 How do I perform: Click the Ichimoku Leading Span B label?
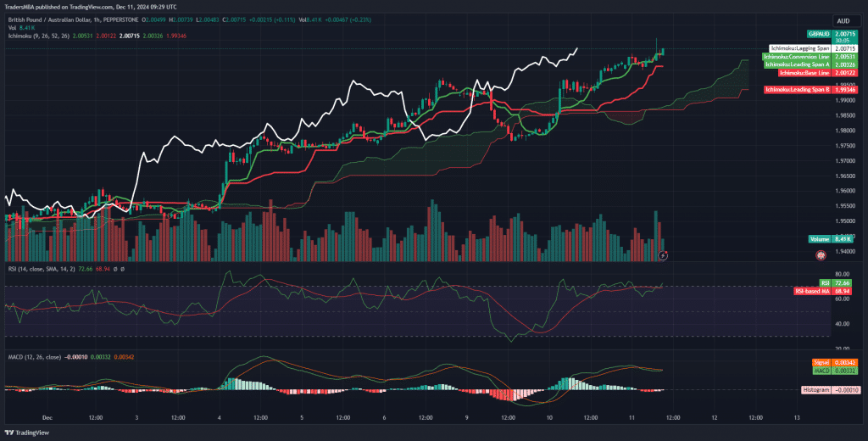[797, 89]
